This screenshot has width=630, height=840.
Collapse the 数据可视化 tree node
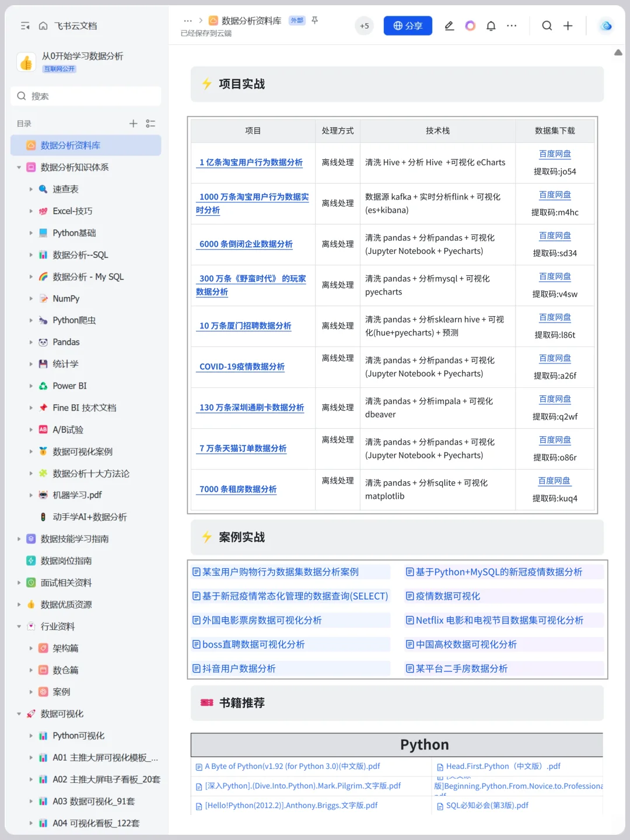click(19, 714)
